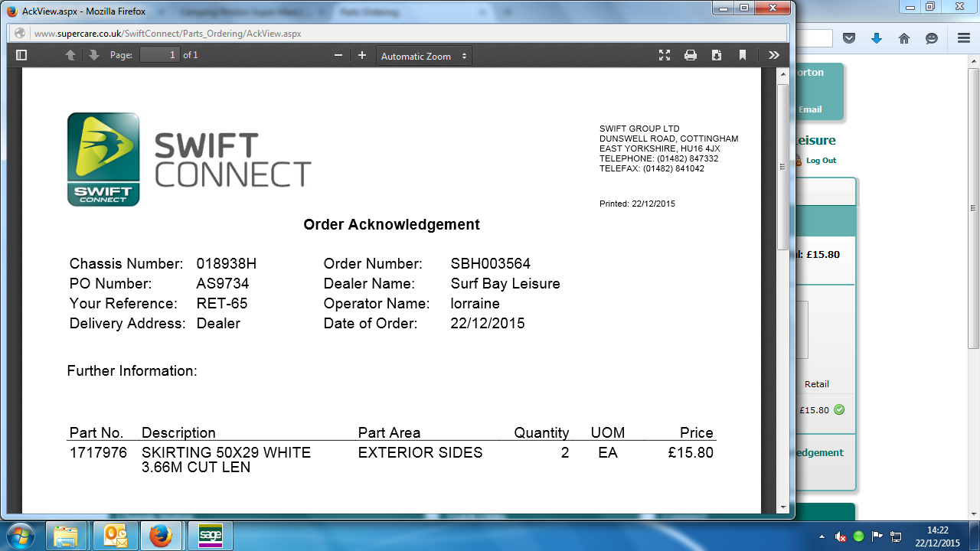Open the Automatic Zoom dropdown
Viewport: 980px width, 551px height.
coord(424,56)
